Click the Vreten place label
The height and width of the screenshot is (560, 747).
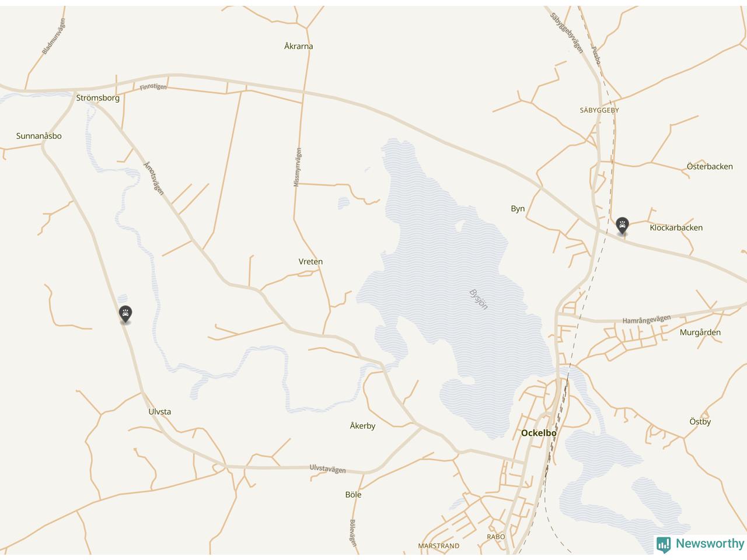coord(310,261)
